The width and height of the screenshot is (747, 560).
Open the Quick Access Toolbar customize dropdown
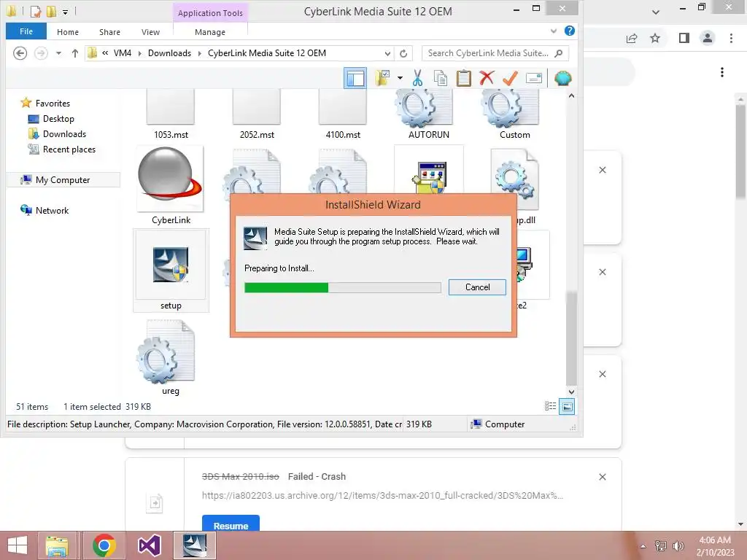click(x=65, y=12)
